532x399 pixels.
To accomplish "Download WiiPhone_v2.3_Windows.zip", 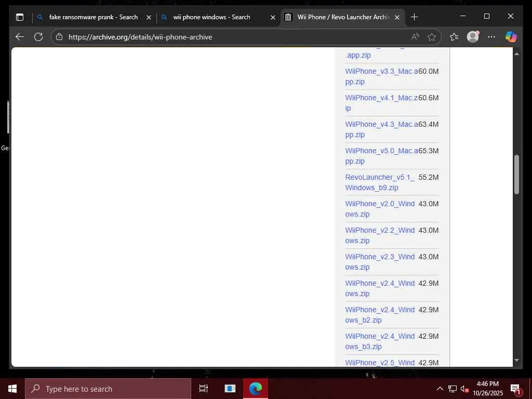I will click(380, 262).
